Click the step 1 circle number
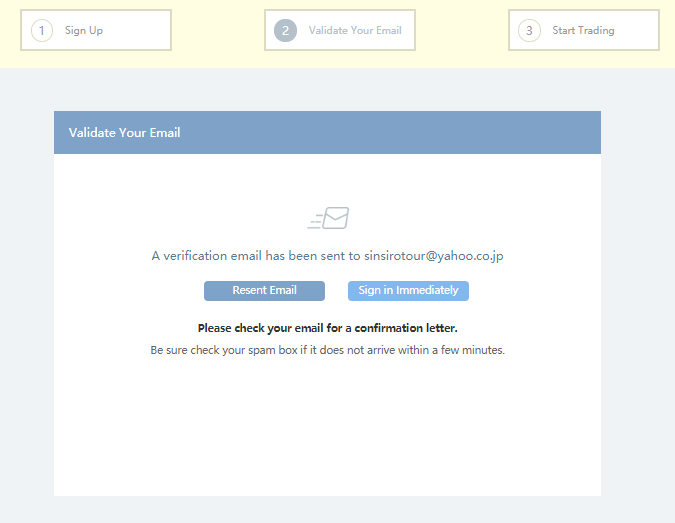The height and width of the screenshot is (523, 675). (42, 31)
